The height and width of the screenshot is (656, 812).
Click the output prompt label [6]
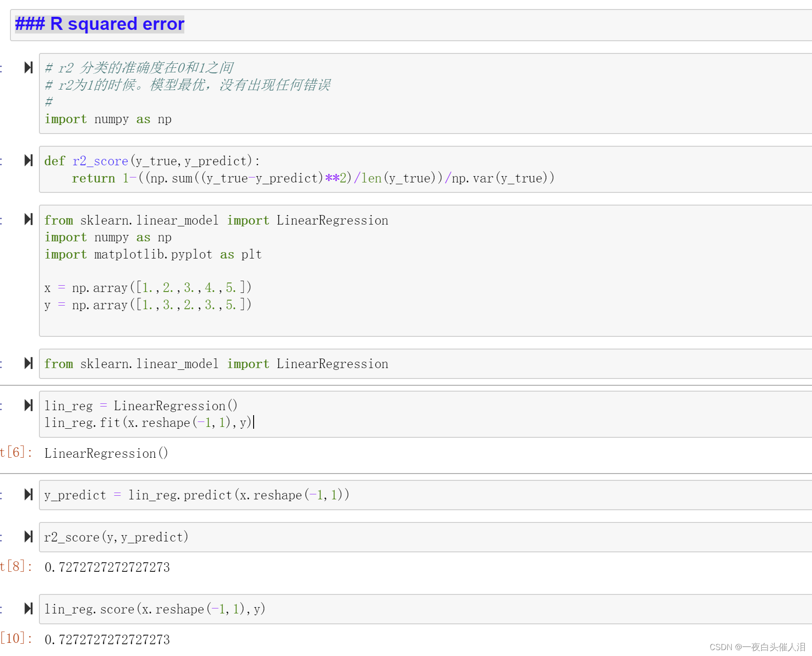pyautogui.click(x=16, y=452)
